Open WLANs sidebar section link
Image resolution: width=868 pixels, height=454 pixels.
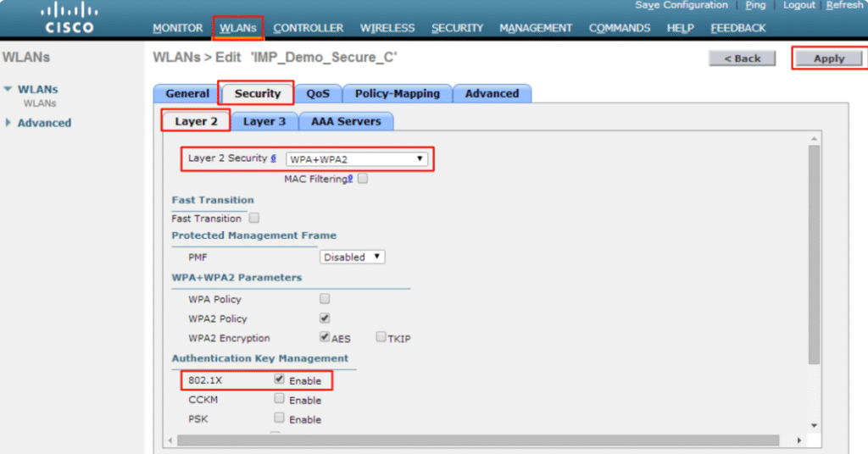37,89
